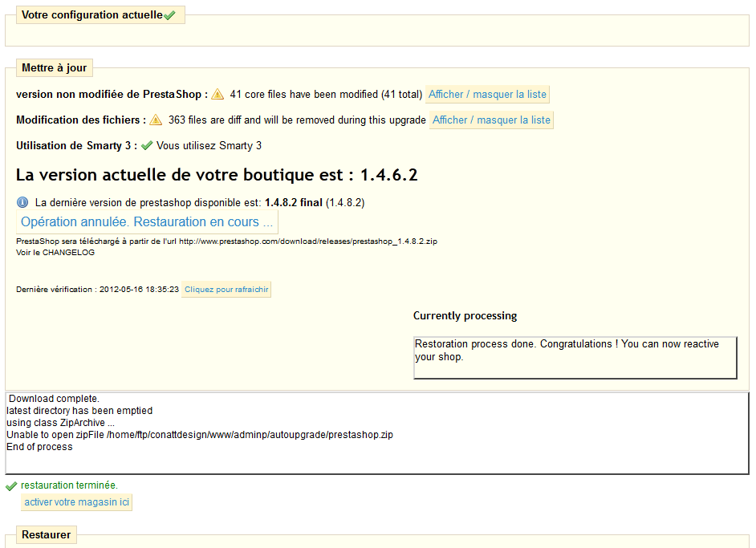The width and height of the screenshot is (756, 548).
Task: Click the Modification des fichiers label
Action: [x=81, y=120]
